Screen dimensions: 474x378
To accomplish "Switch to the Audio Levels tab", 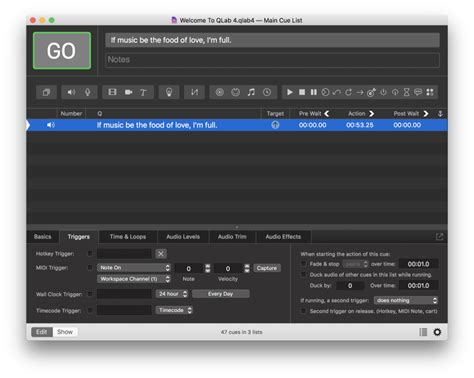I will (183, 237).
